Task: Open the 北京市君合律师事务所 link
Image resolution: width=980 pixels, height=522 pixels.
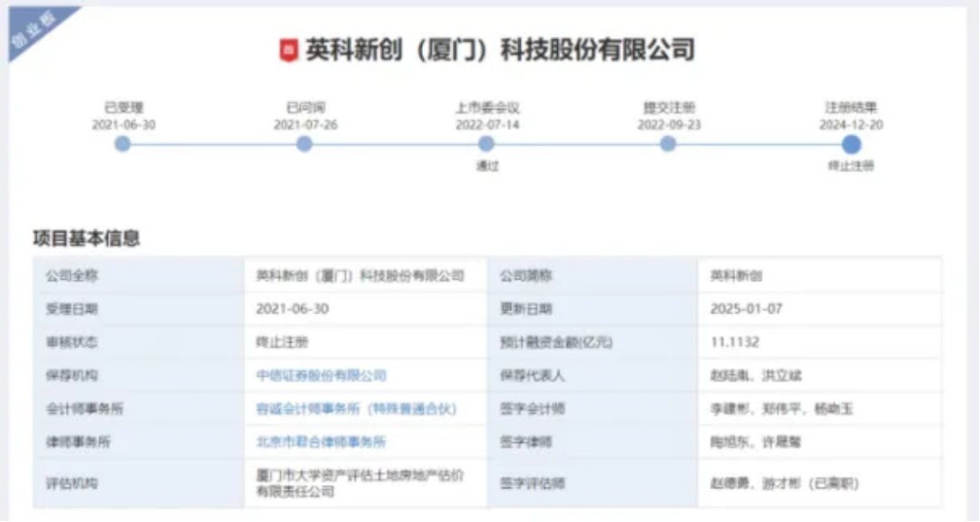Action: (x=321, y=442)
